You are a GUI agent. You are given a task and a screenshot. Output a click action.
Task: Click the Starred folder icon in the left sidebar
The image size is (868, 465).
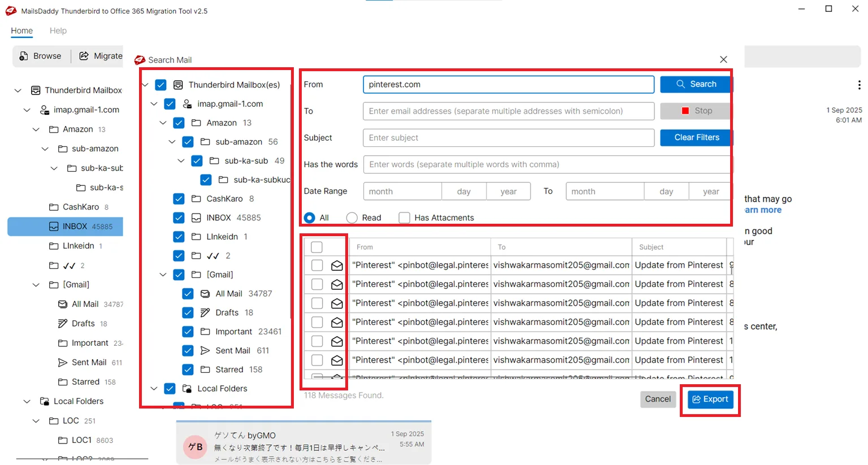coord(64,381)
